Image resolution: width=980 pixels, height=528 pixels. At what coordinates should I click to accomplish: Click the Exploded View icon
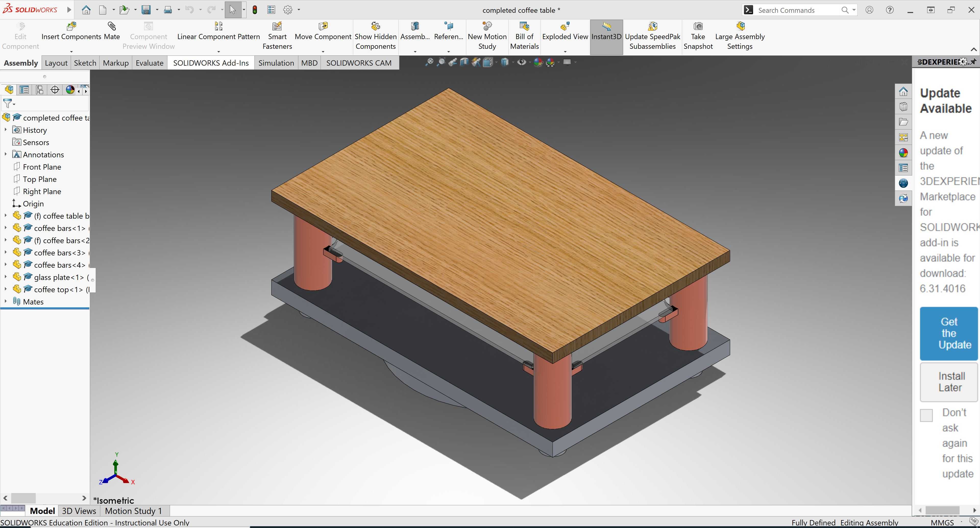pyautogui.click(x=565, y=26)
